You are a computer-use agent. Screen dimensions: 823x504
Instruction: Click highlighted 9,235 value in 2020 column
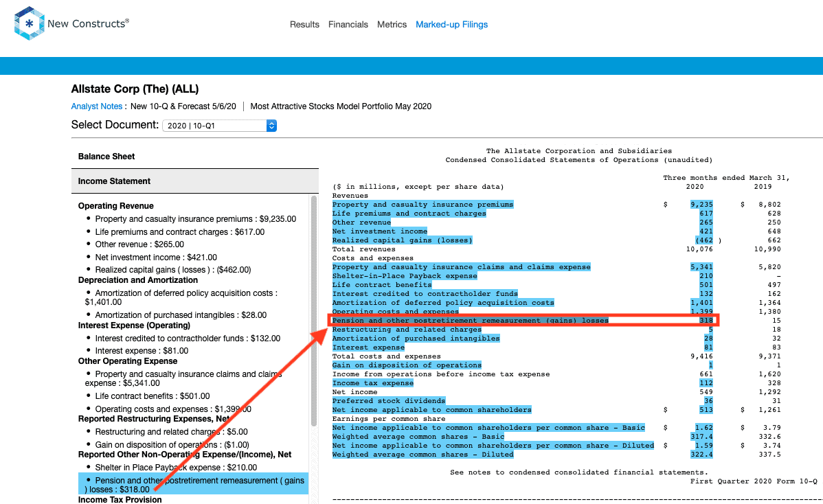pyautogui.click(x=702, y=205)
